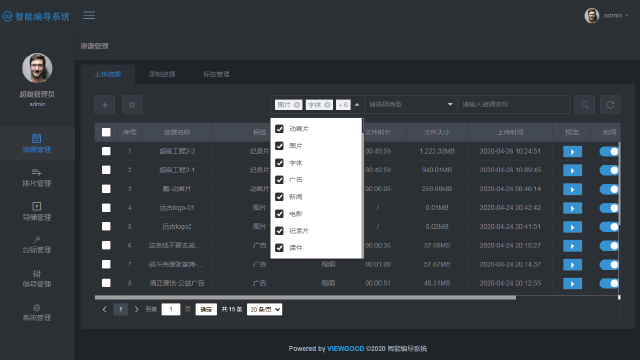
Task: Click page number 1 button
Action: 120,309
